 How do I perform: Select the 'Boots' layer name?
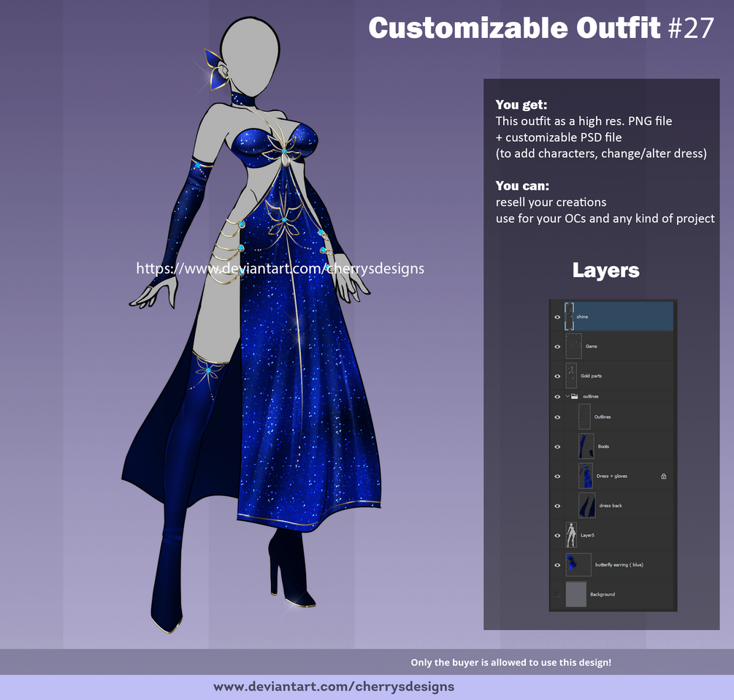pyautogui.click(x=603, y=446)
